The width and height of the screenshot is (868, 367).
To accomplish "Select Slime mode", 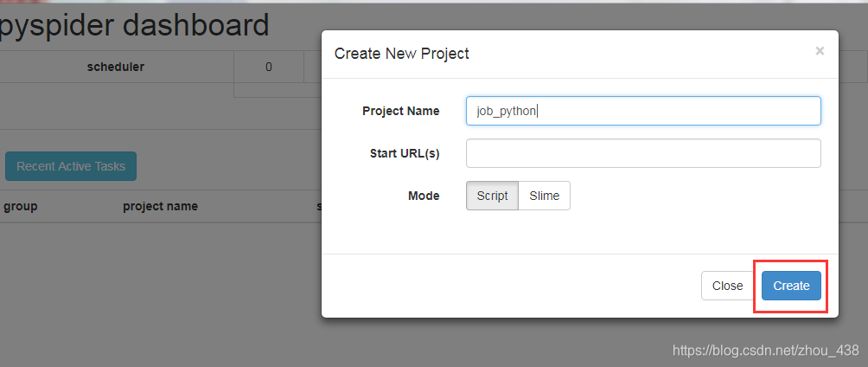I will [544, 196].
